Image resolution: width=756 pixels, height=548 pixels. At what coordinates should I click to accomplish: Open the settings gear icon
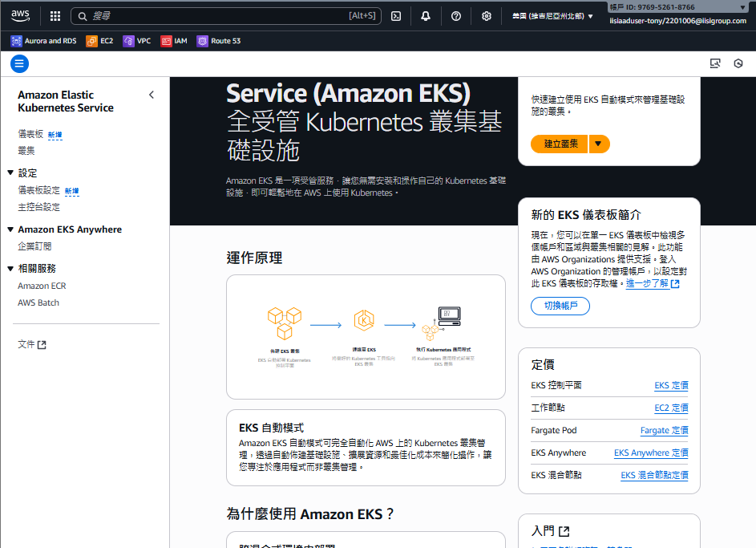487,16
